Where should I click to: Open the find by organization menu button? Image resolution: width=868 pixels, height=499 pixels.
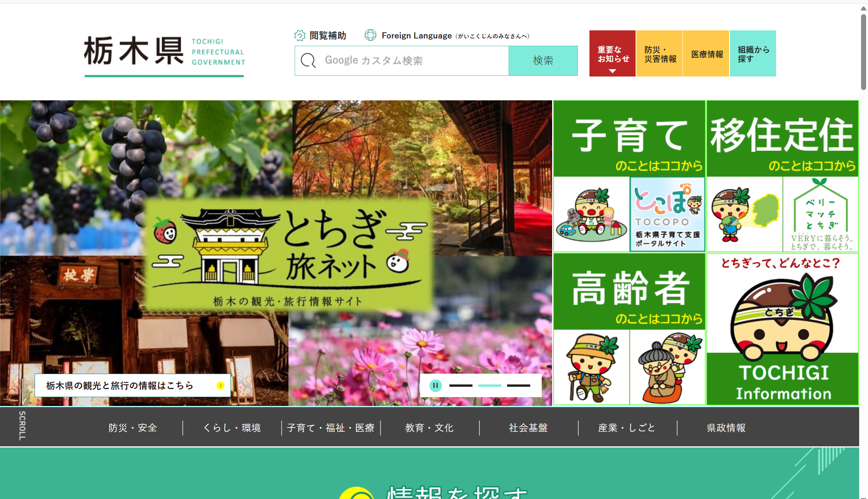[753, 54]
